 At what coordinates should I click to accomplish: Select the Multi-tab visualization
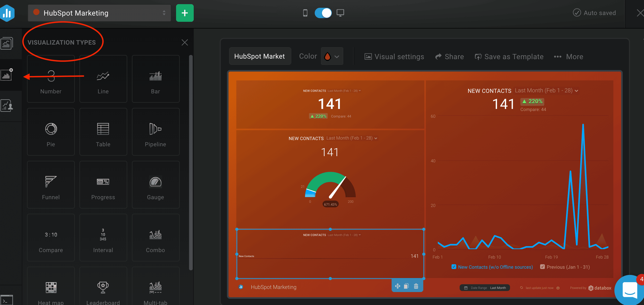point(156,286)
